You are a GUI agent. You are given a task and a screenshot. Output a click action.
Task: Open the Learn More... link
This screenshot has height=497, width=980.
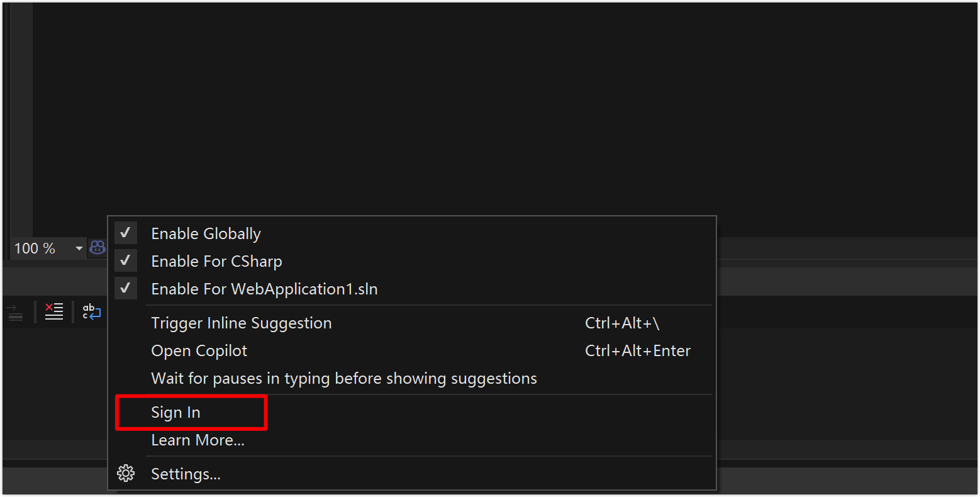tap(198, 440)
